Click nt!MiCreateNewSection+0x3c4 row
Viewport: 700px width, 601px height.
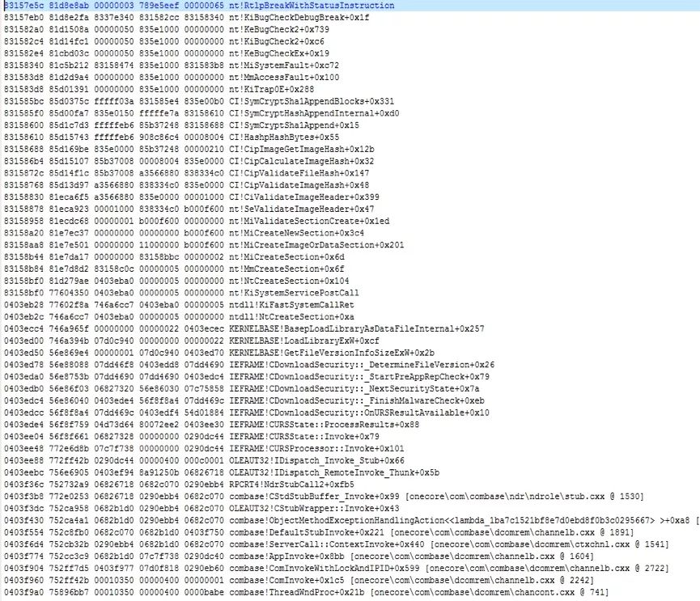pos(184,233)
